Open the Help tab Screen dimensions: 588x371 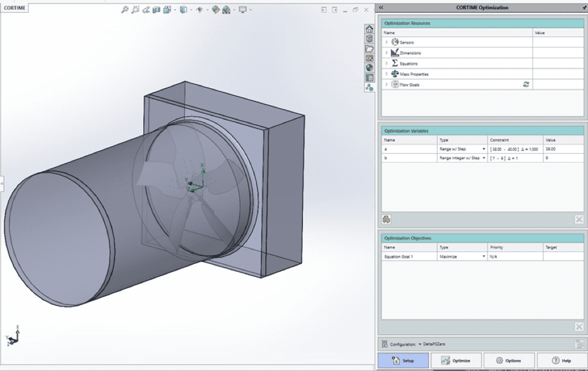click(x=562, y=361)
